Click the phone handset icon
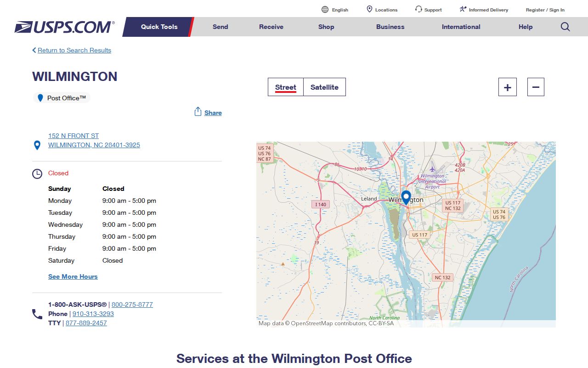This screenshot has height=368, width=588. click(x=37, y=314)
